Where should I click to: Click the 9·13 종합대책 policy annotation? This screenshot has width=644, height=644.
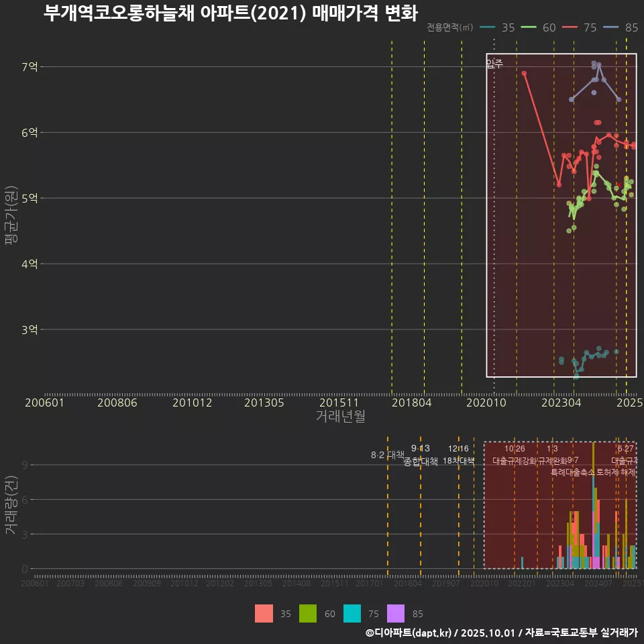[421, 455]
